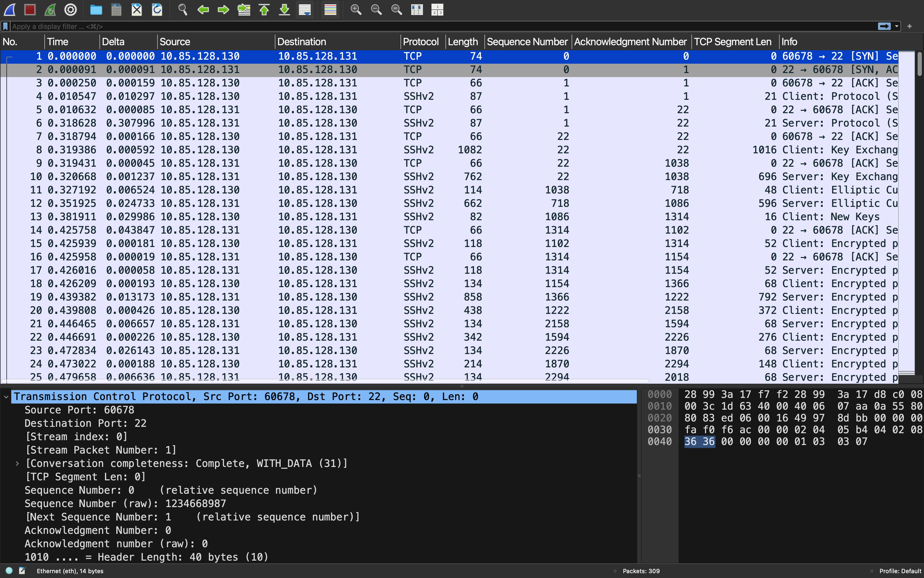Click the Packets: 309 status text
924x578 pixels.
click(641, 571)
